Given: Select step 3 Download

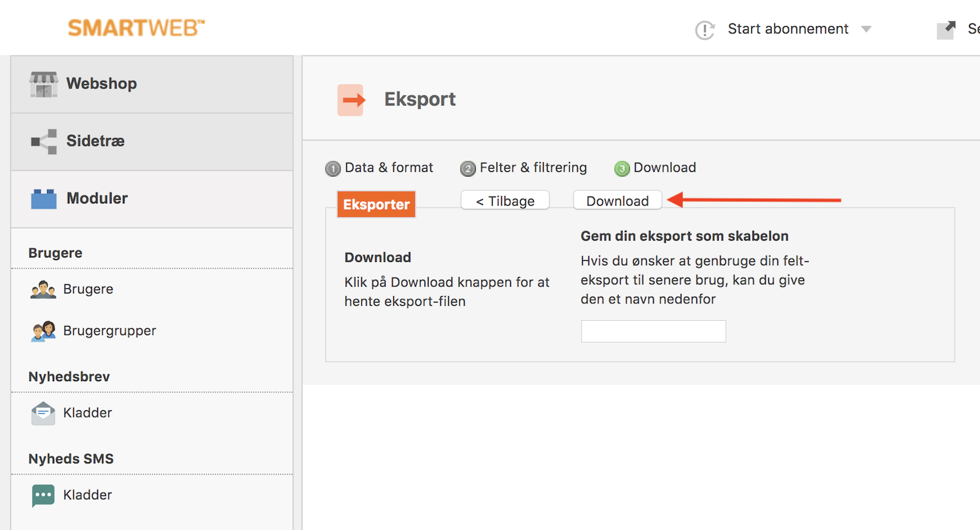Looking at the screenshot, I should point(655,167).
